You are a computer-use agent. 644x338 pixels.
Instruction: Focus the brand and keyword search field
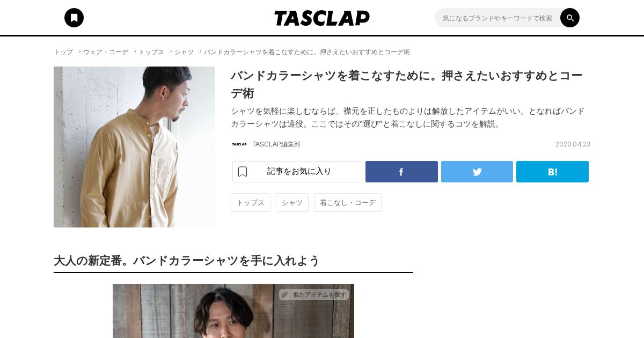(497, 18)
